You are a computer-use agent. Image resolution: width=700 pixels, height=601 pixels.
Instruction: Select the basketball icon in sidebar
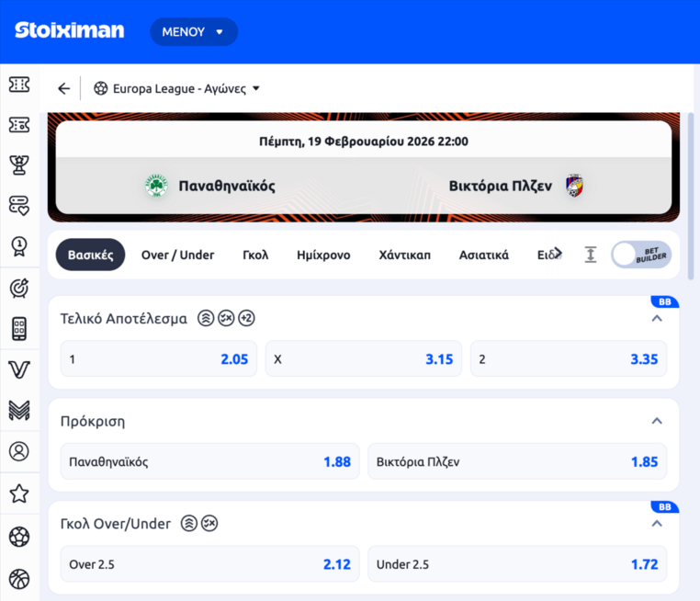point(19,578)
